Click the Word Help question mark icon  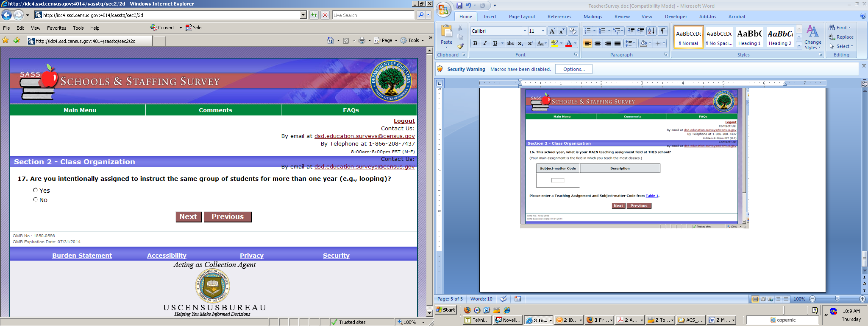863,16
